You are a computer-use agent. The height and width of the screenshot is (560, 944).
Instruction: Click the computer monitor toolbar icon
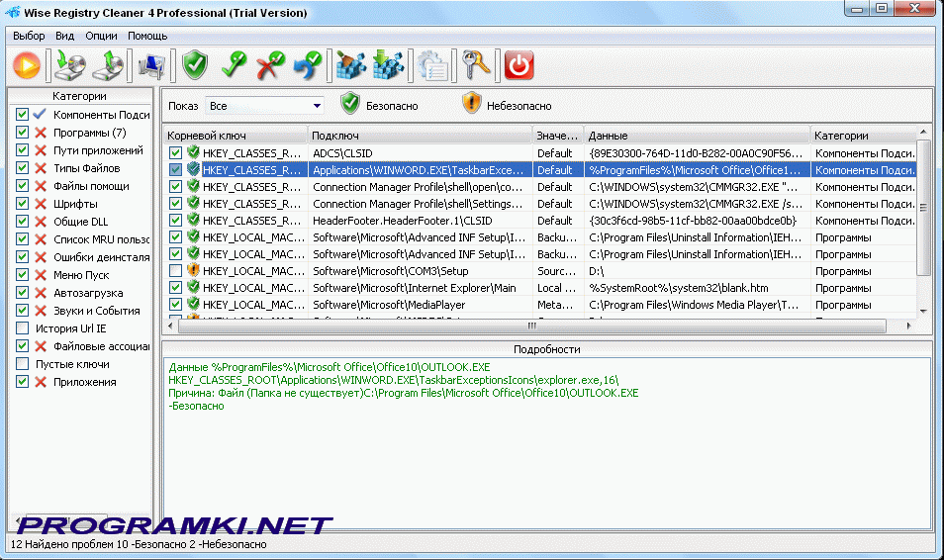point(151,66)
